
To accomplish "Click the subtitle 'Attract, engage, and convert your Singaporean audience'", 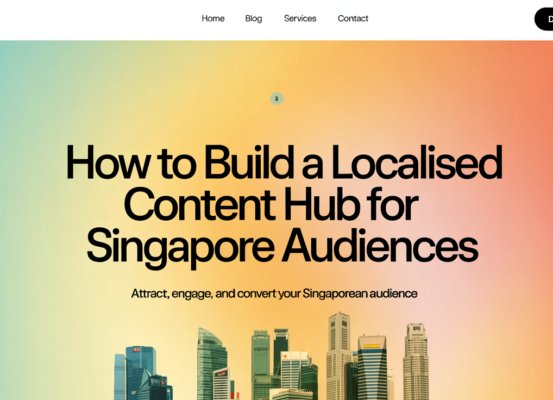I will pyautogui.click(x=274, y=293).
